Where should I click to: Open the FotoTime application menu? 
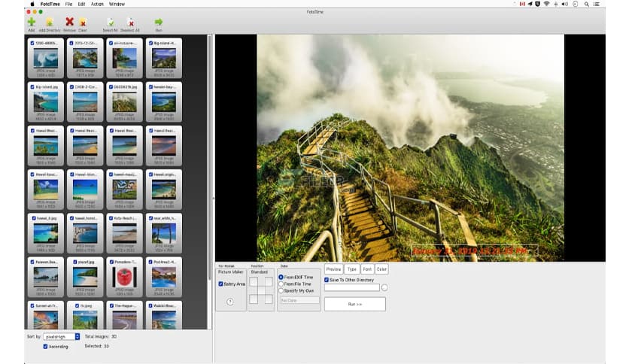(x=50, y=4)
